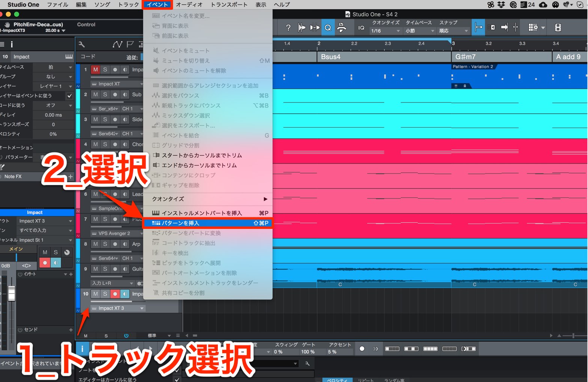Click the pattern record circle button

tap(362, 349)
